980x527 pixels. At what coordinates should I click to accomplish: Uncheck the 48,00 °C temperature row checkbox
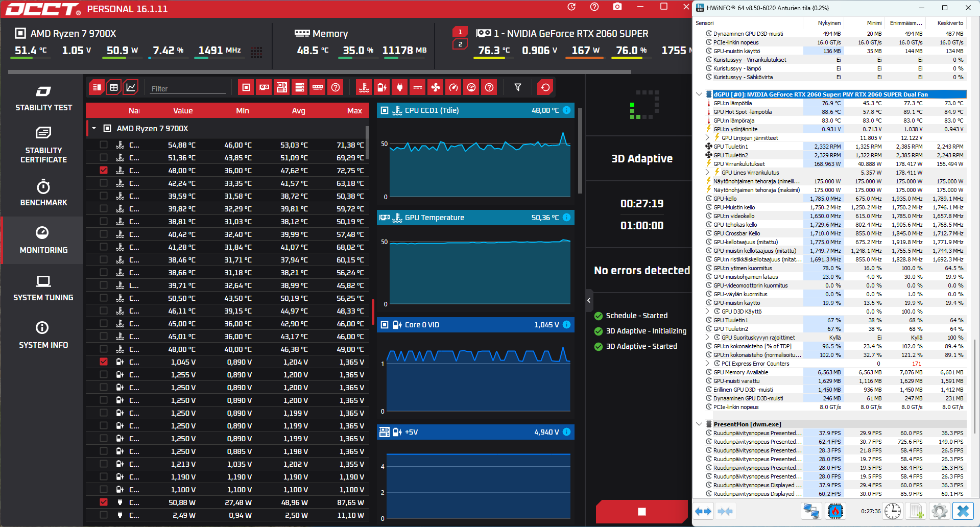pyautogui.click(x=104, y=170)
